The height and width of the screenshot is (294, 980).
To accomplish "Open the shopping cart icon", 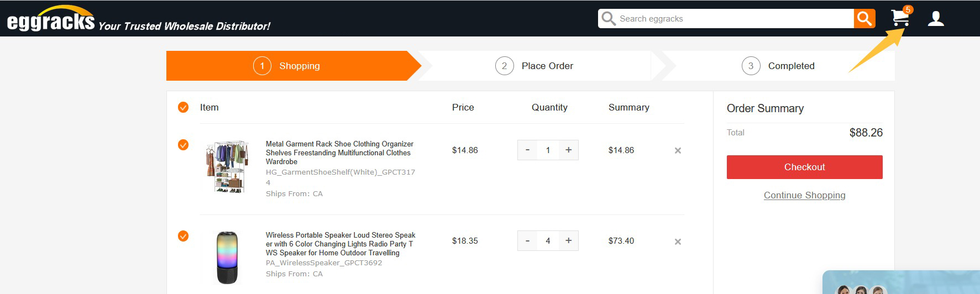I will point(900,18).
